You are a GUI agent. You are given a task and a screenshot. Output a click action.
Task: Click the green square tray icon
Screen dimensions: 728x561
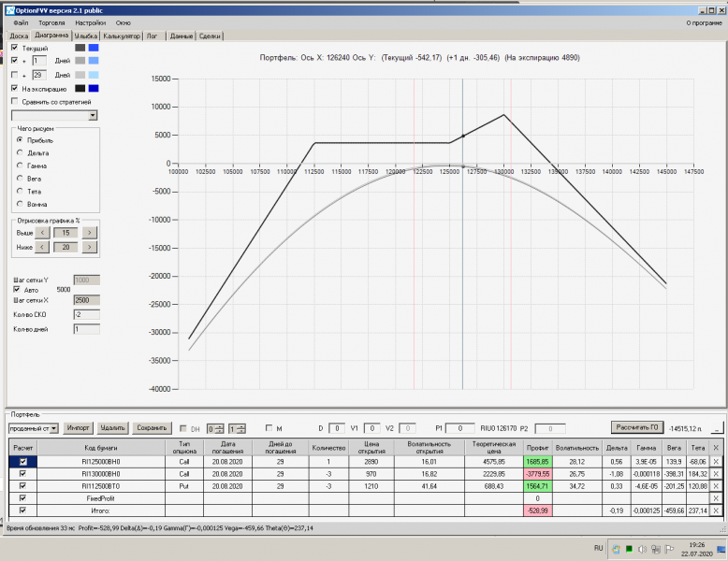click(629, 549)
